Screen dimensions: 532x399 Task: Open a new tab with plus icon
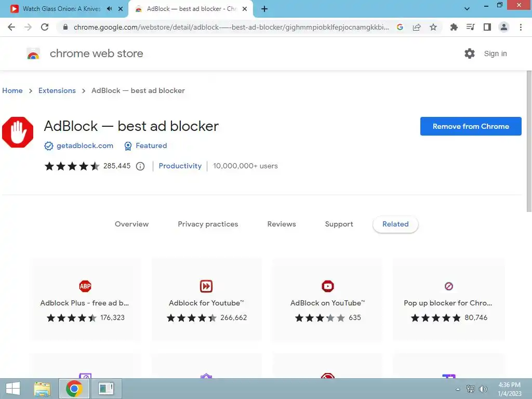tap(264, 9)
